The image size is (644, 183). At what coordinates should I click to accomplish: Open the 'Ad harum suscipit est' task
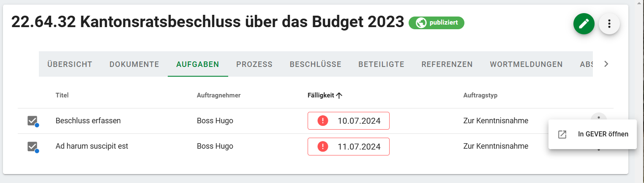tap(92, 146)
